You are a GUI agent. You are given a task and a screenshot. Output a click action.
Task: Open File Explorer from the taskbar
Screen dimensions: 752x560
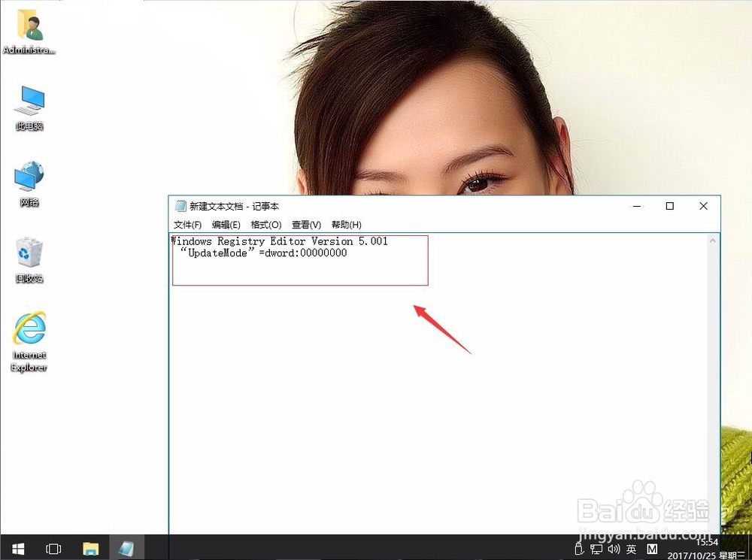coord(90,549)
